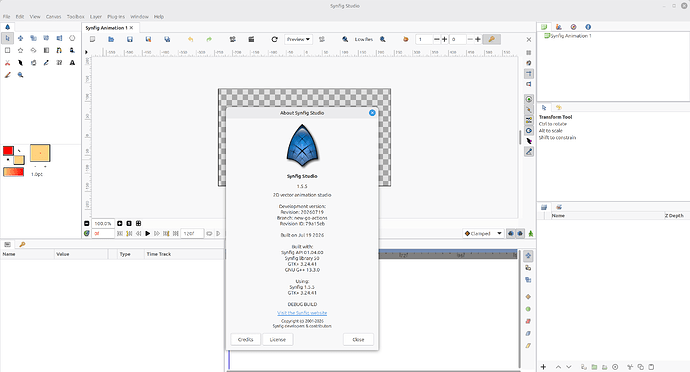
Task: Open the Layer menu
Action: coord(96,17)
